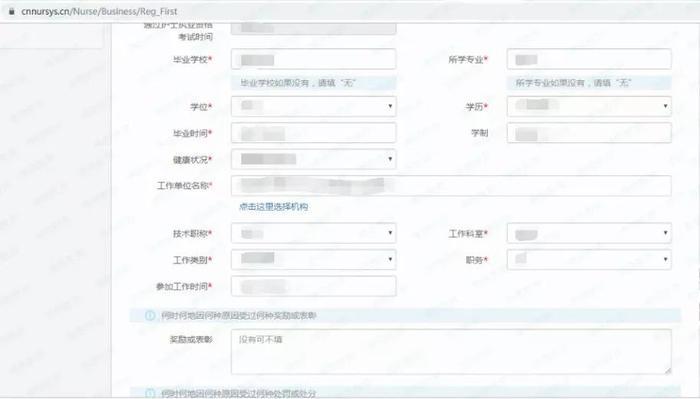Open the 学位 dropdown
700x399 pixels.
[313, 107]
